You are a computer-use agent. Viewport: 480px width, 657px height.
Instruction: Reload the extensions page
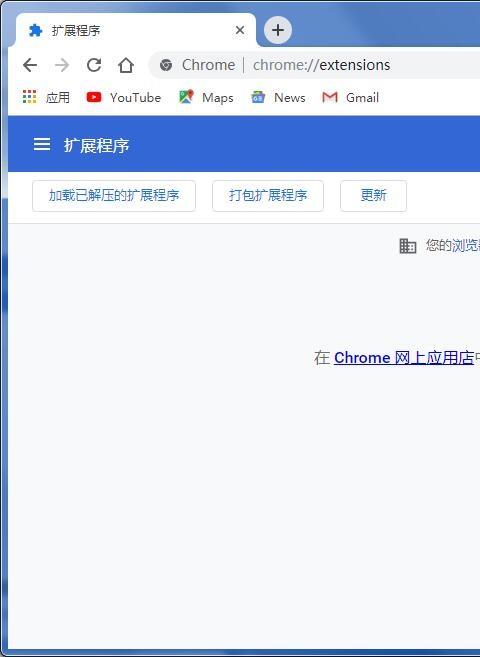tap(94, 65)
